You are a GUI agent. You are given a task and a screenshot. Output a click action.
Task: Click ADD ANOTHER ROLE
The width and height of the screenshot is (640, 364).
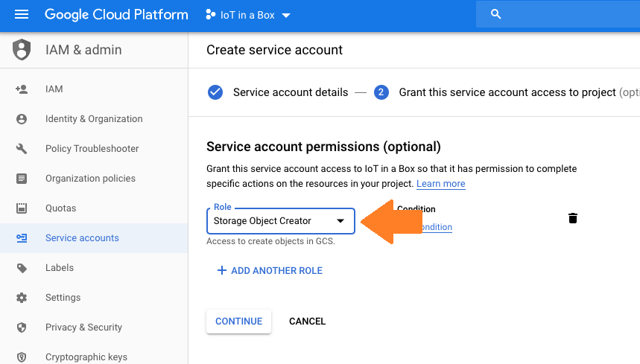(x=276, y=271)
